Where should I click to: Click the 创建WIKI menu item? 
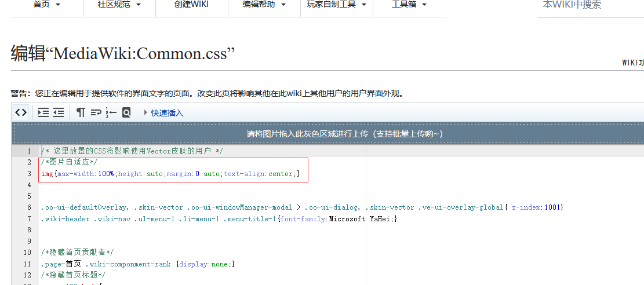point(191,5)
